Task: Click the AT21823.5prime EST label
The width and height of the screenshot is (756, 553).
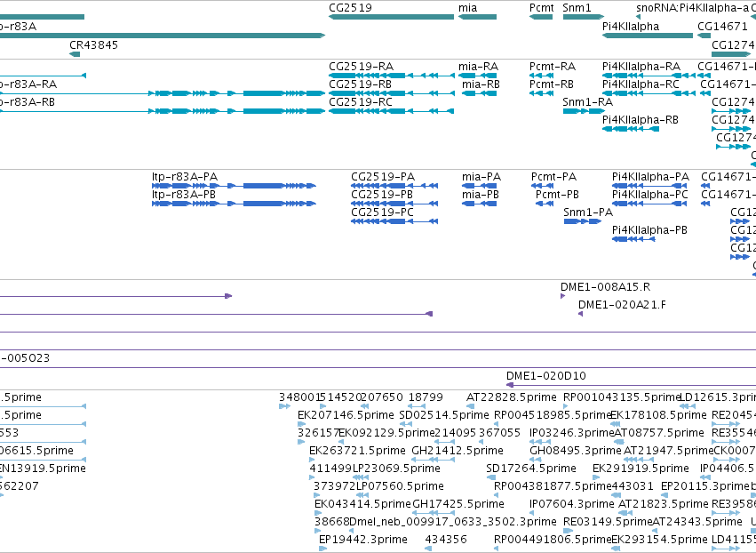Action: click(663, 504)
